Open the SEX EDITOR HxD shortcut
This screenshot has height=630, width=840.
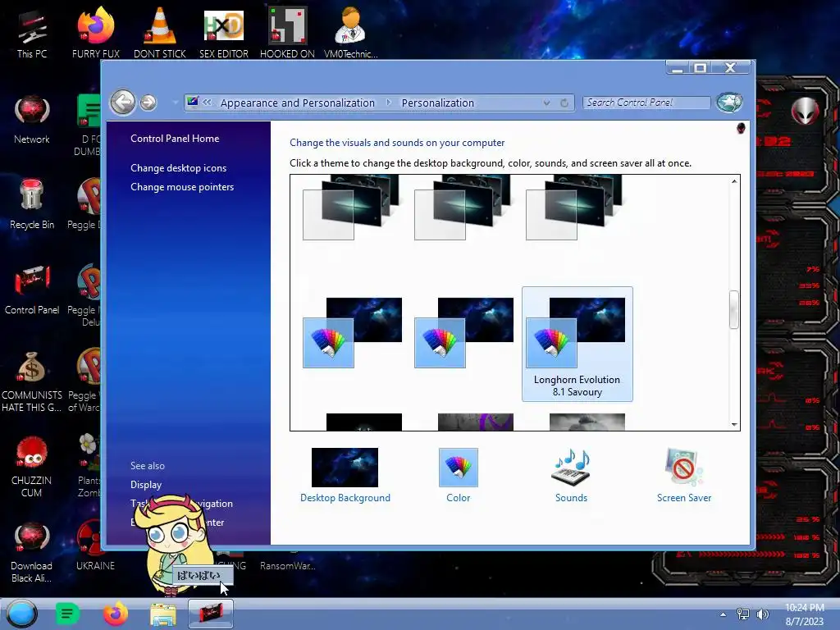pos(223,33)
